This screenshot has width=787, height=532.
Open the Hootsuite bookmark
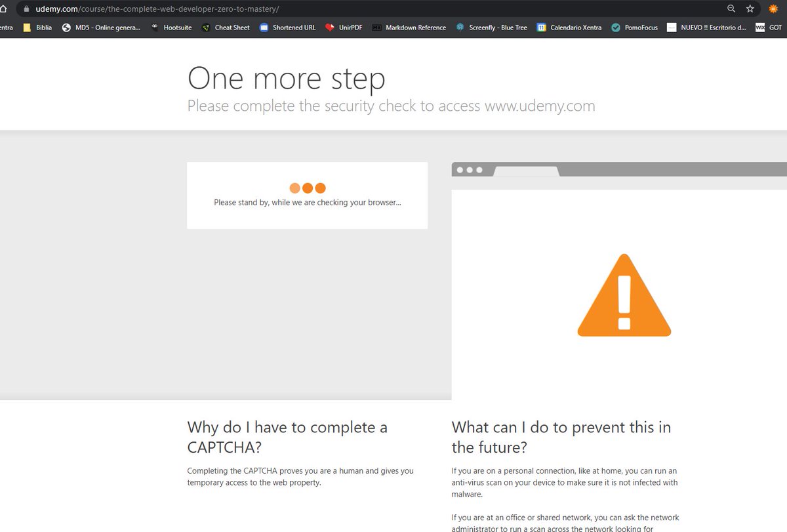coord(171,28)
